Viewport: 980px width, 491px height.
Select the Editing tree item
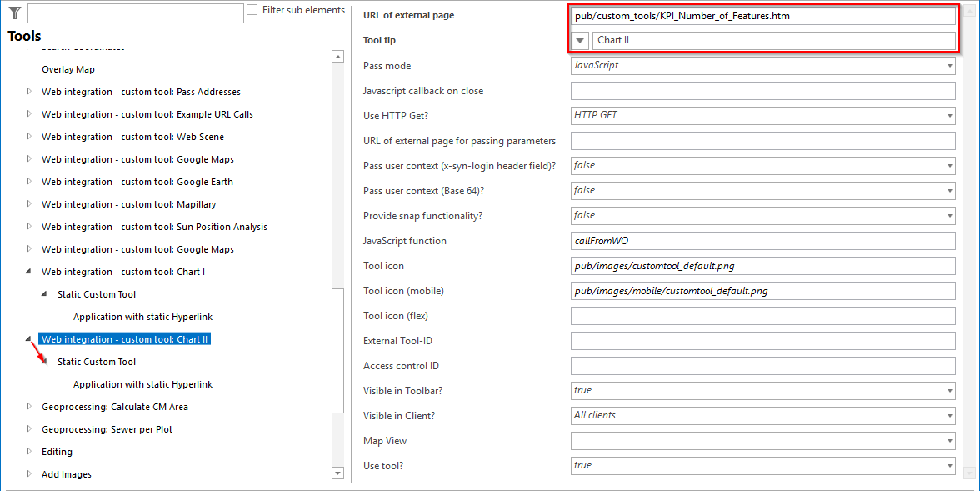pyautogui.click(x=57, y=451)
